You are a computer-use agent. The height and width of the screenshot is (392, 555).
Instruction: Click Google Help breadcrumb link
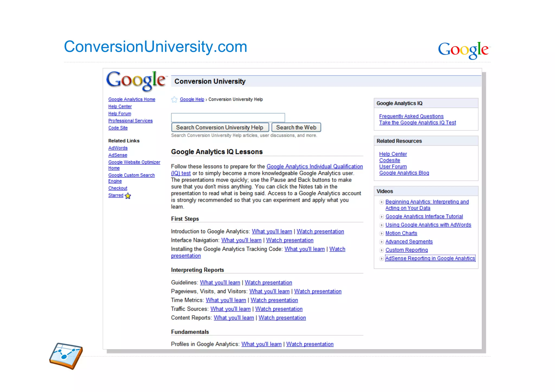pyautogui.click(x=192, y=99)
